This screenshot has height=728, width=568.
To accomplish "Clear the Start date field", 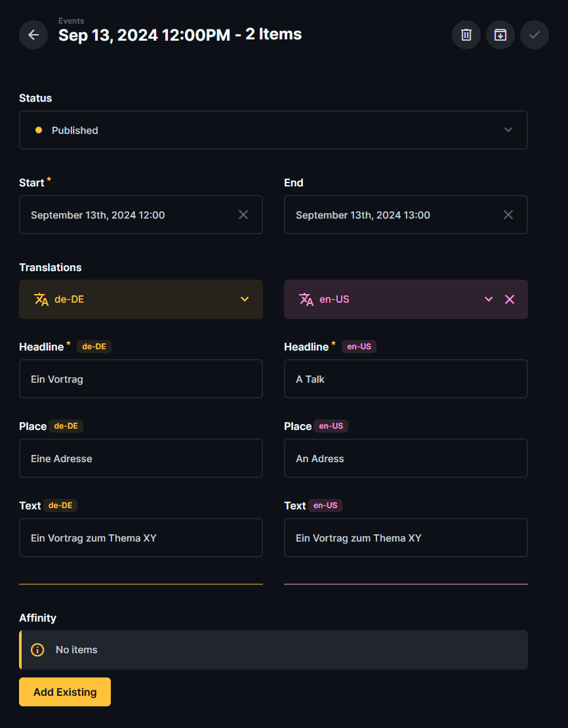I will (x=243, y=215).
